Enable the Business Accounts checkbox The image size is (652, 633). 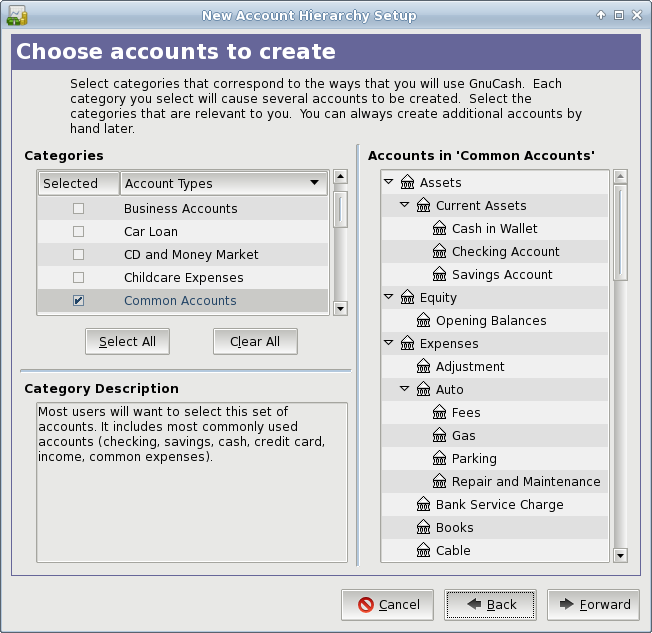[x=78, y=208]
